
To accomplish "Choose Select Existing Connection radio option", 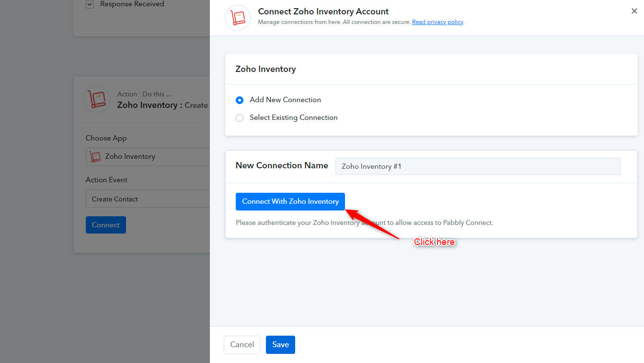I will click(240, 118).
